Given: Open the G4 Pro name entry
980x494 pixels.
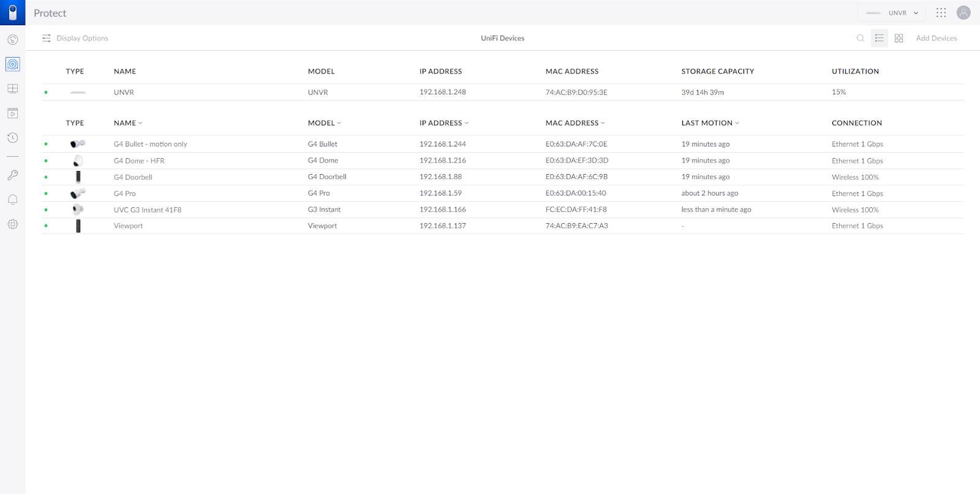Looking at the screenshot, I should pos(124,194).
